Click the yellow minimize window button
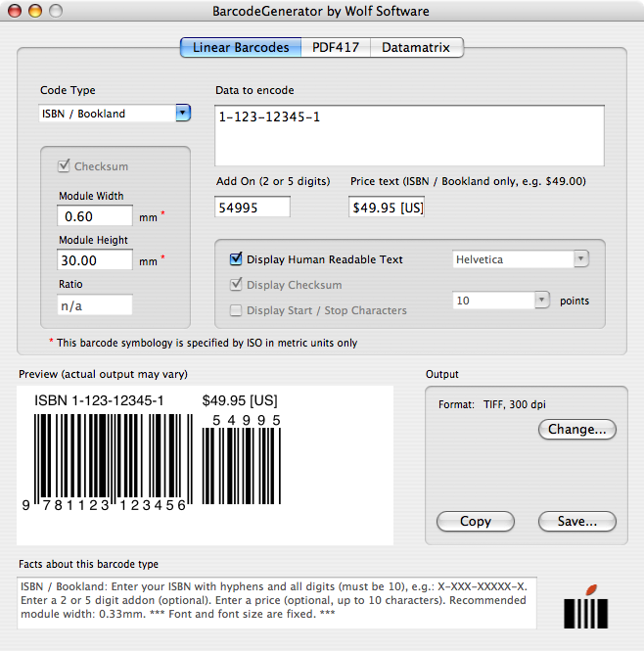 35,11
